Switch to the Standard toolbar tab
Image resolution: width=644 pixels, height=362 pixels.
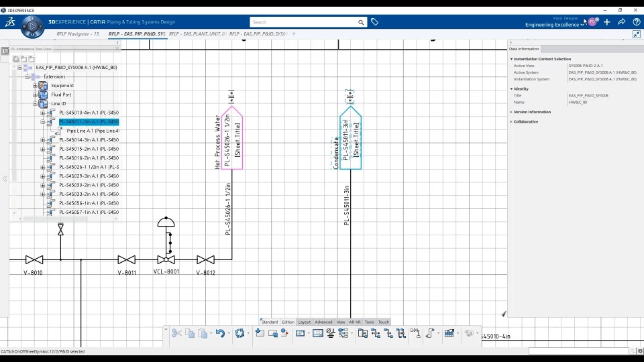pyautogui.click(x=270, y=322)
